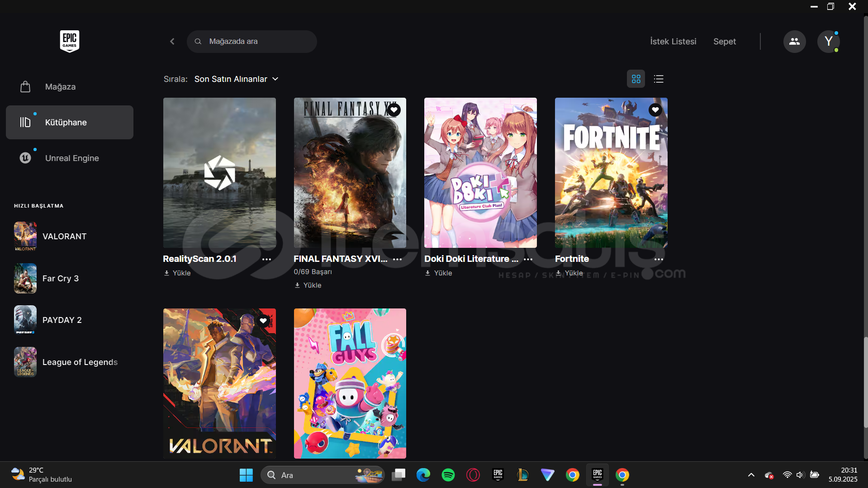Click the HIZLI BAŞLATMA heading
This screenshot has width=868, height=488.
coord(39,206)
